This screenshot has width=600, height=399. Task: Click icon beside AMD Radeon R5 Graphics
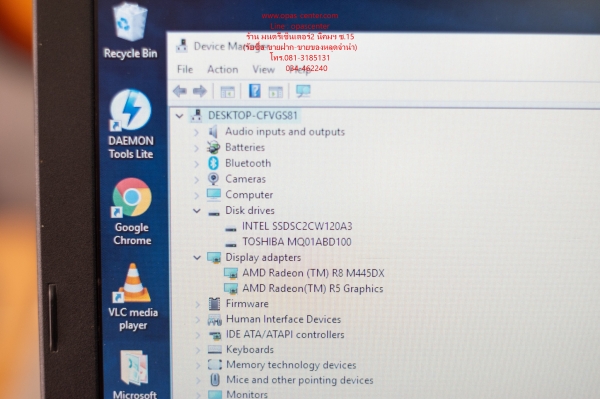coord(231,288)
